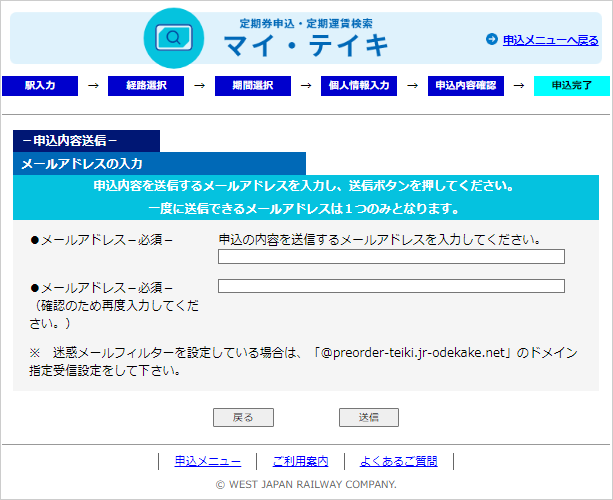The height and width of the screenshot is (500, 613).
Task: Click the 申込内容確認 step
Action: click(465, 86)
